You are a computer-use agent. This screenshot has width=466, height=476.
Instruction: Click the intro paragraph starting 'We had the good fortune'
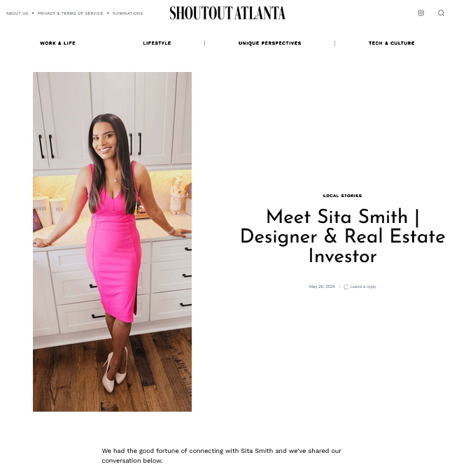[x=222, y=455]
